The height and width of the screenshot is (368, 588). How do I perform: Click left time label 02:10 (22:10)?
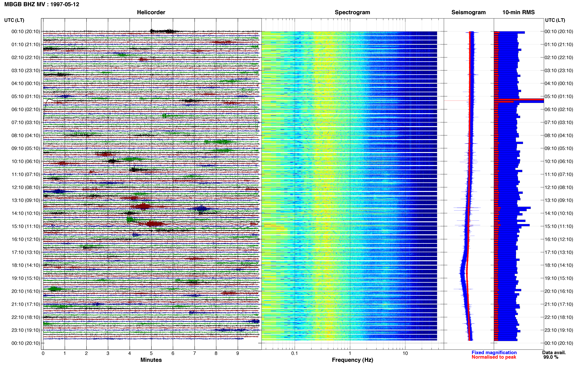tap(26, 57)
